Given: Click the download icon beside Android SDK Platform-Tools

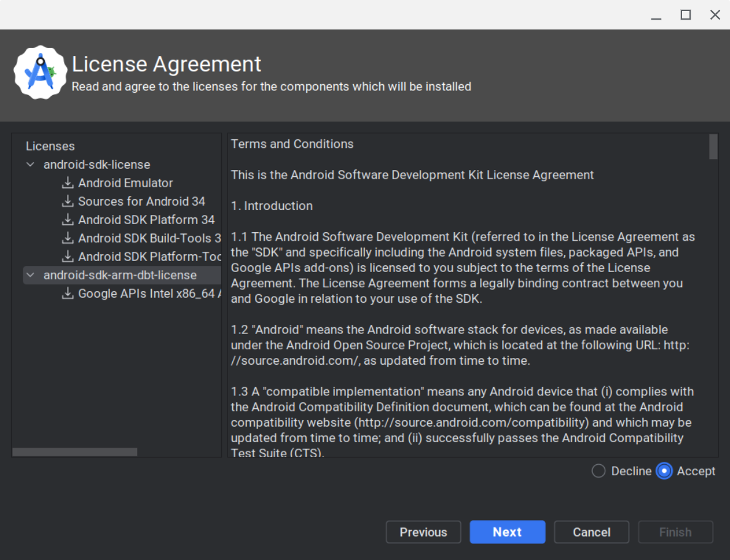Looking at the screenshot, I should pos(68,256).
